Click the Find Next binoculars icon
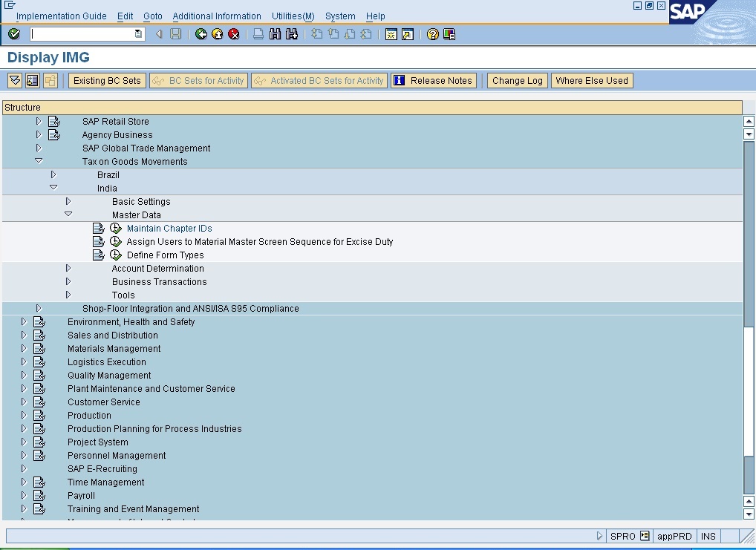 (x=291, y=33)
